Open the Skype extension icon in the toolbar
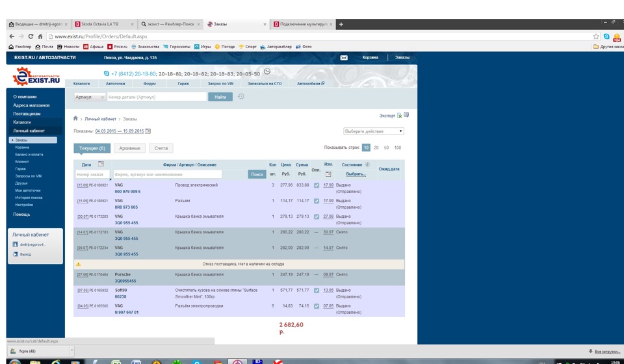 [x=606, y=36]
